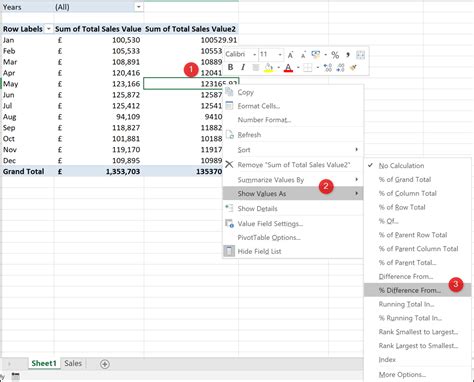Click the Increase Decimal icon

(327, 68)
